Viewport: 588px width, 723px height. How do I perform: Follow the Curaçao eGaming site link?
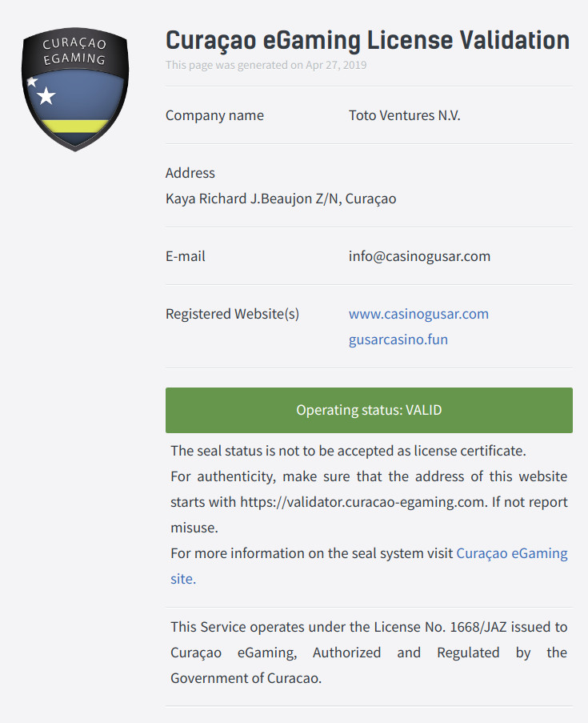tap(511, 553)
